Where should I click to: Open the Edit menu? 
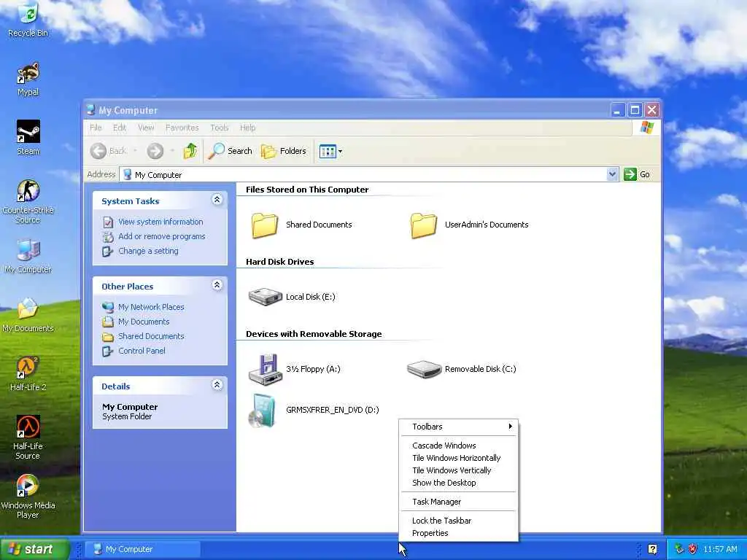click(120, 128)
